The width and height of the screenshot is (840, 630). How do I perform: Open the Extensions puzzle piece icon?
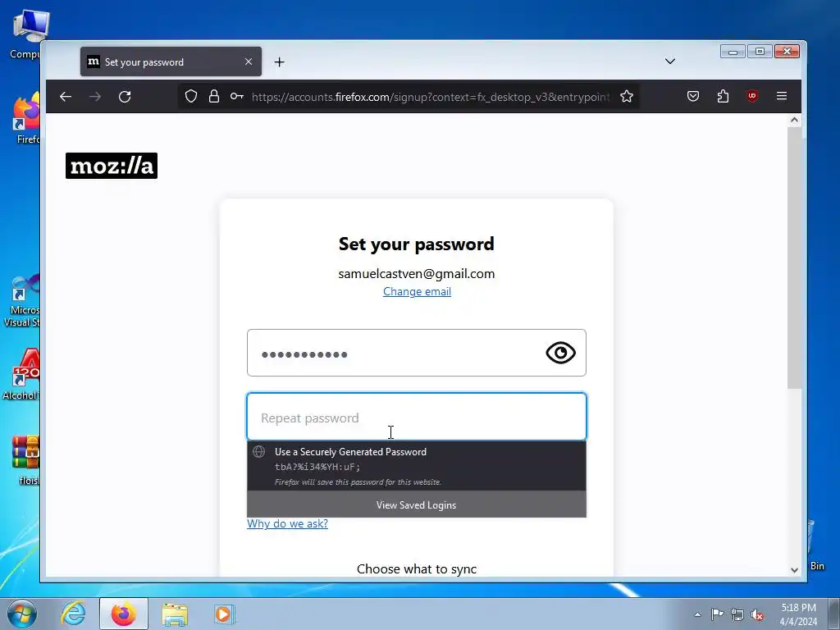723,97
